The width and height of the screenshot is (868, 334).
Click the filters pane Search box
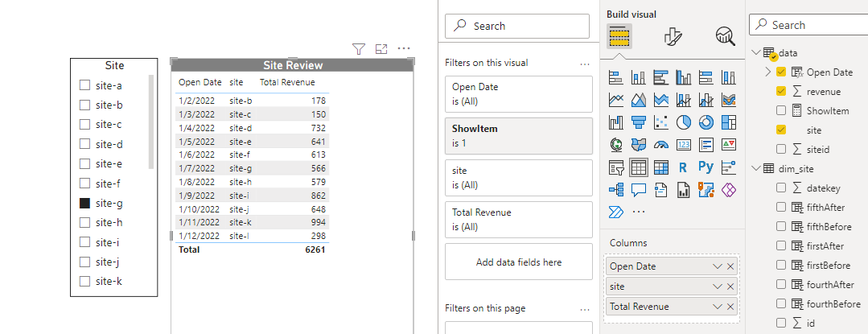[518, 26]
